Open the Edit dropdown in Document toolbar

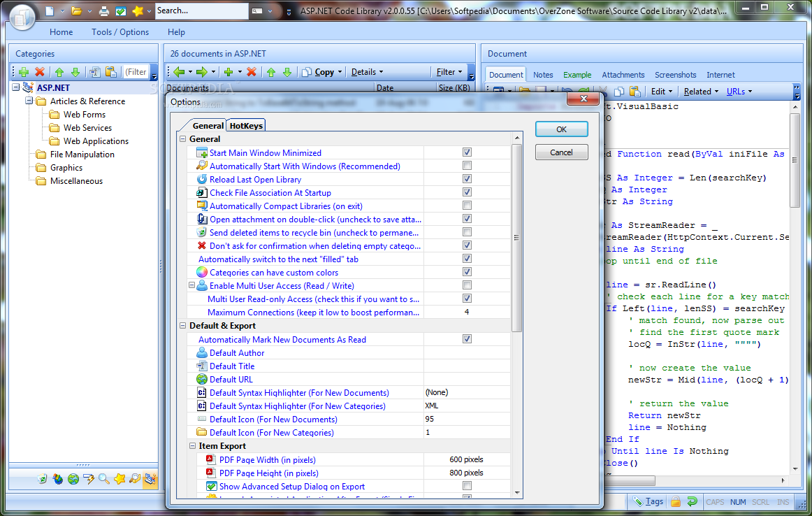[x=662, y=92]
